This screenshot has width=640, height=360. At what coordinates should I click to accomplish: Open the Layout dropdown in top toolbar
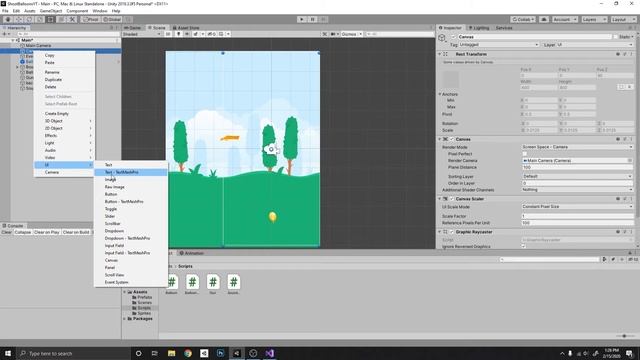coord(623,19)
